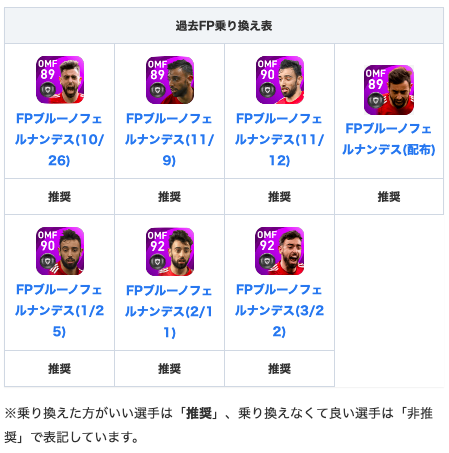Screen dimensions: 449x453
Task: Click 推奨 cell under the 3/22 card
Action: tap(279, 369)
